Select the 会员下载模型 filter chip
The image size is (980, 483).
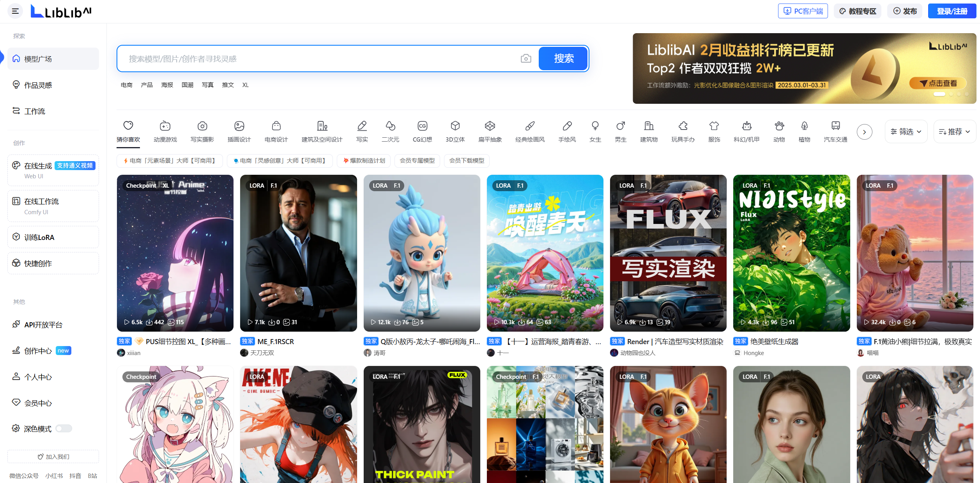467,161
